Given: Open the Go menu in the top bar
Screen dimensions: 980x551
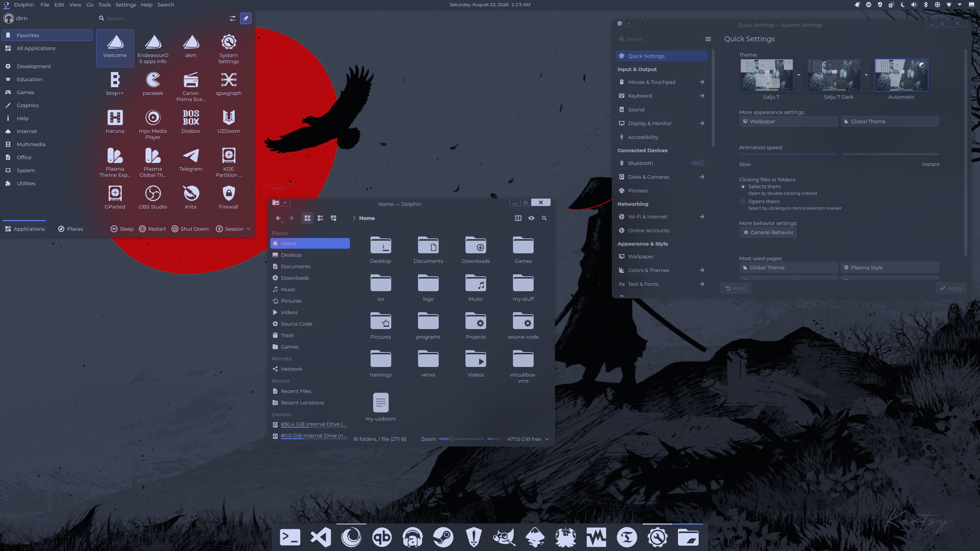Looking at the screenshot, I should (x=90, y=5).
